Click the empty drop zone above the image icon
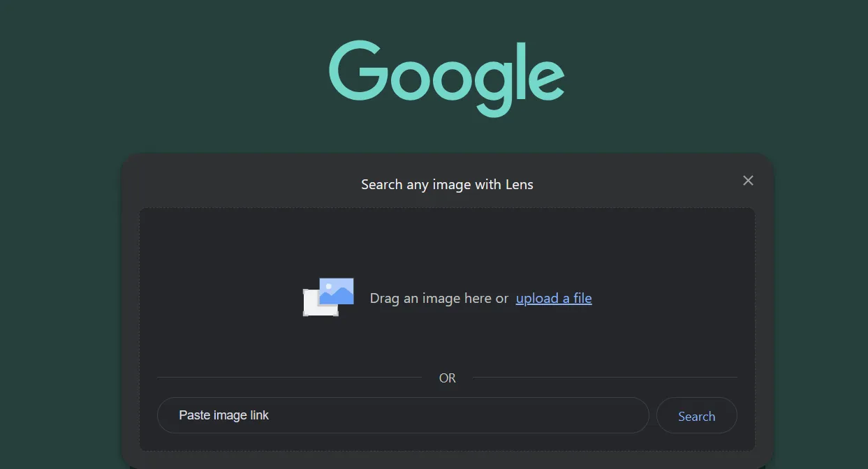 (x=447, y=241)
